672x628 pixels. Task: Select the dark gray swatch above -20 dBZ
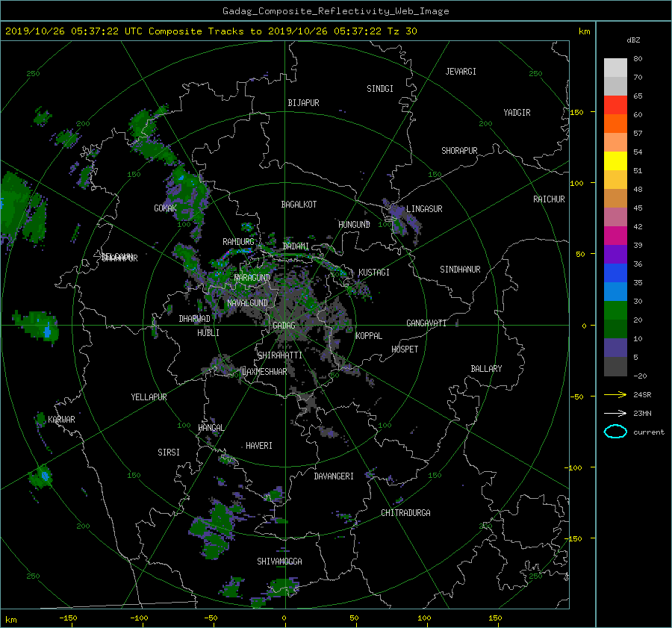click(615, 366)
